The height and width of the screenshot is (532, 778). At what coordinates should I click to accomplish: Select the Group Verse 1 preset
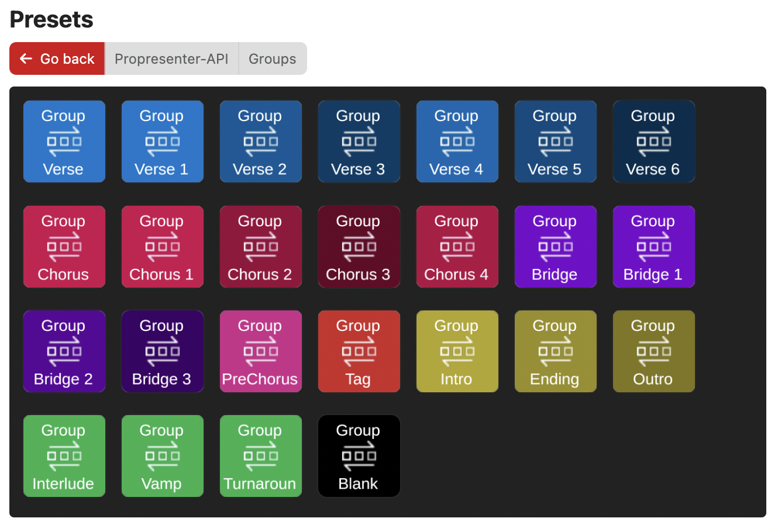(163, 141)
